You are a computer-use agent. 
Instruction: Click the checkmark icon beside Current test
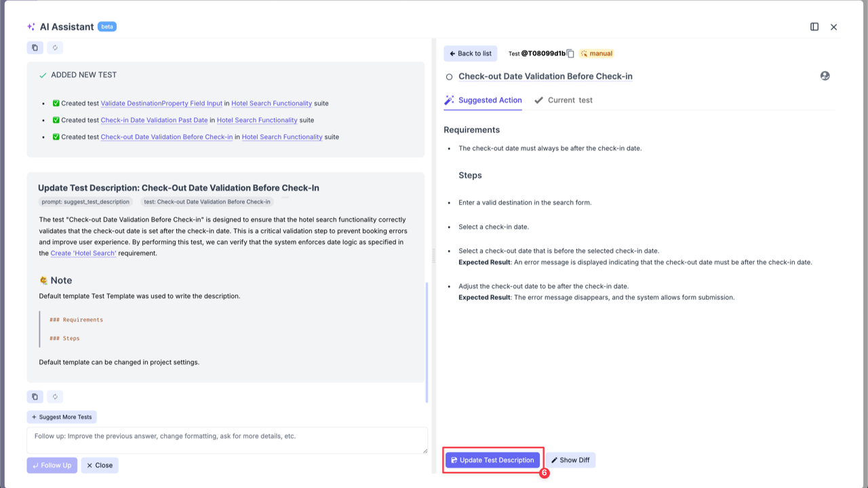point(538,100)
